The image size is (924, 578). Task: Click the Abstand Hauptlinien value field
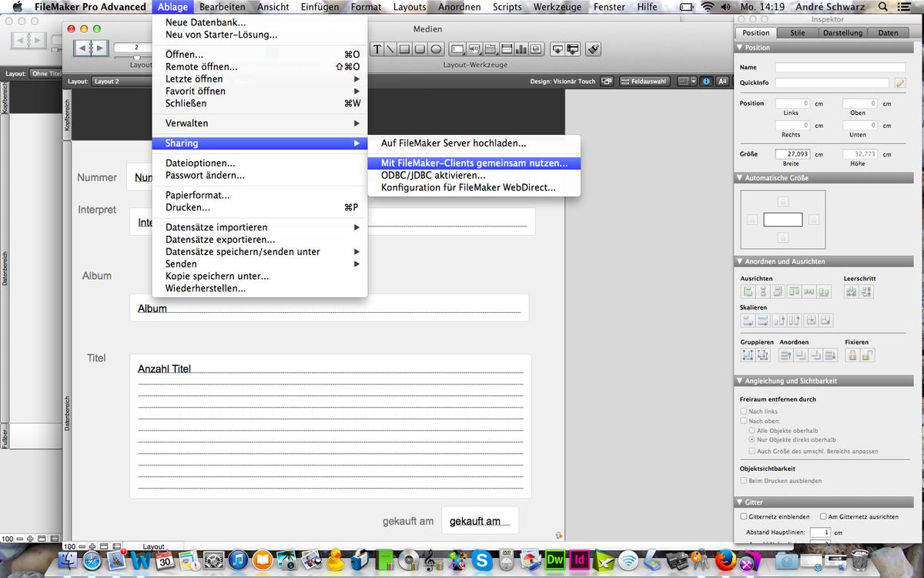pyautogui.click(x=821, y=533)
